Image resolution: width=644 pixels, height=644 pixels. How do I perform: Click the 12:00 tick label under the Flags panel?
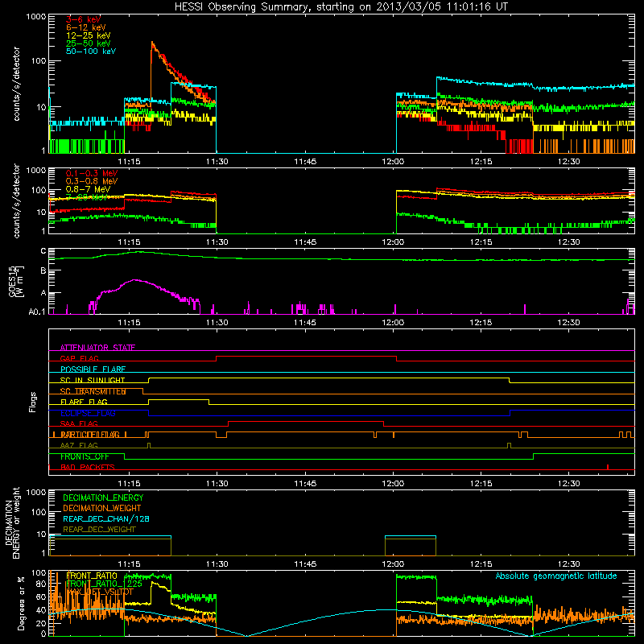[x=393, y=484]
